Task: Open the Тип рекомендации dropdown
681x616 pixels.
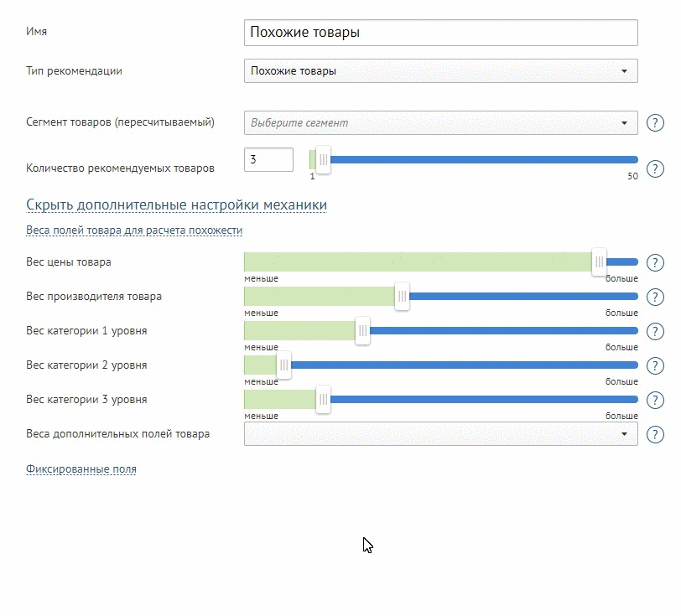Action: click(441, 70)
